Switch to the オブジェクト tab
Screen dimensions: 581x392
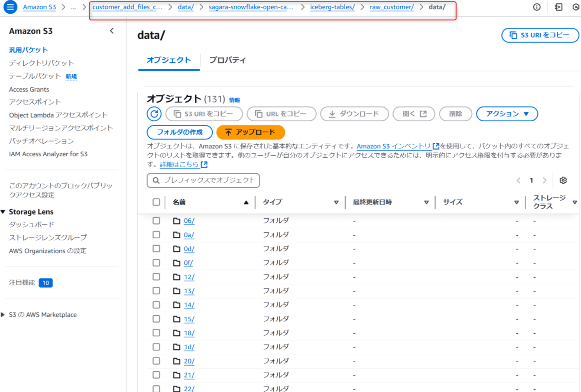169,60
